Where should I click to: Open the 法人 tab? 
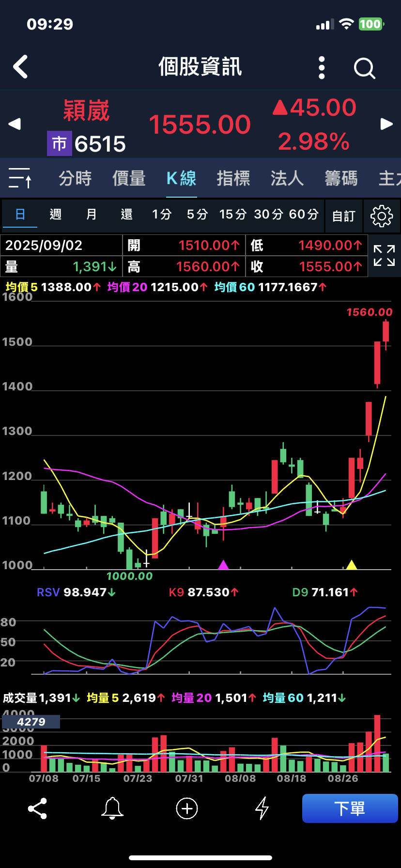[287, 178]
